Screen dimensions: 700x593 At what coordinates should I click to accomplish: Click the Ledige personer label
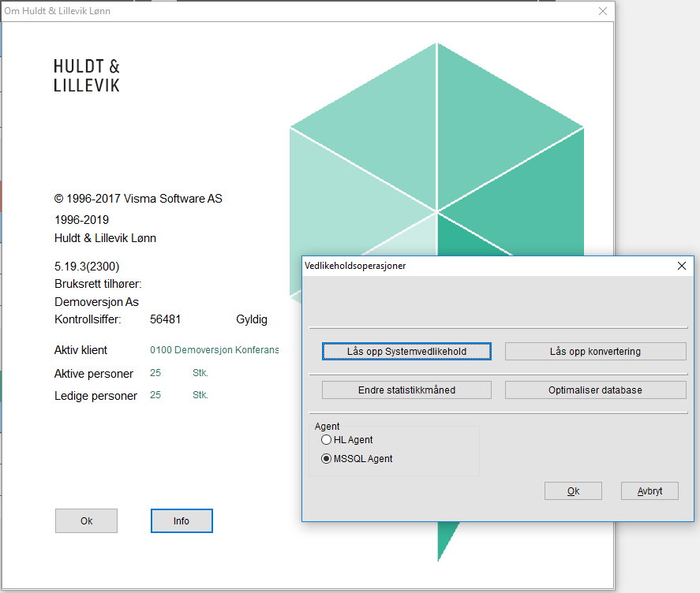[95, 396]
